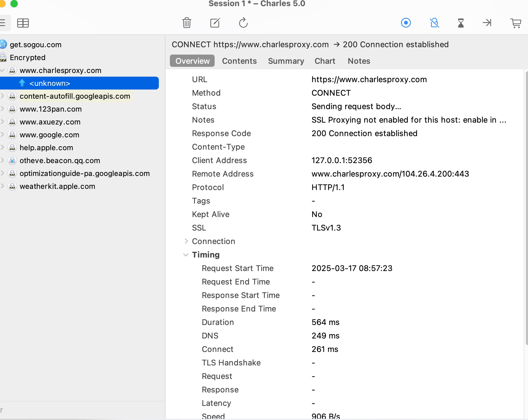
Task: Click the blue up-arrow icon on <unknown>
Action: click(x=22, y=83)
